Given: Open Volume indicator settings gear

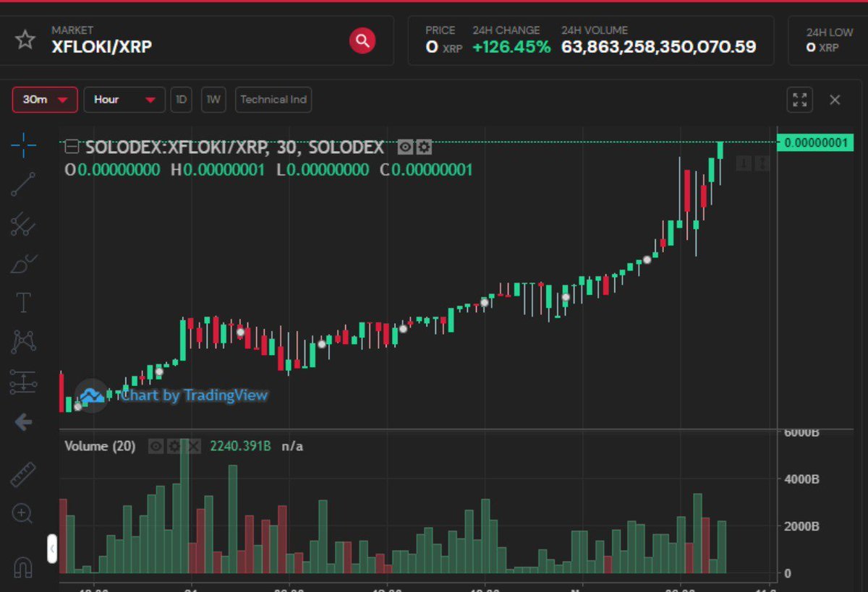Looking at the screenshot, I should click(x=174, y=446).
